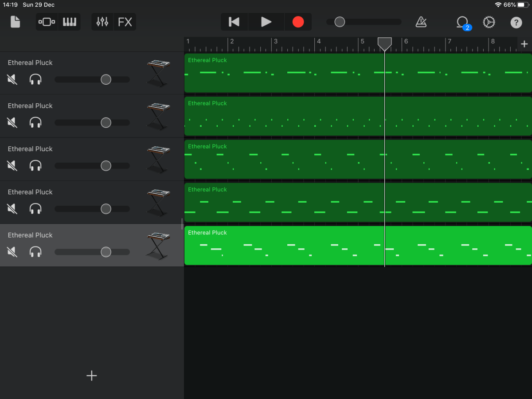
Task: Switch to the keyboard instrument view
Action: point(69,22)
